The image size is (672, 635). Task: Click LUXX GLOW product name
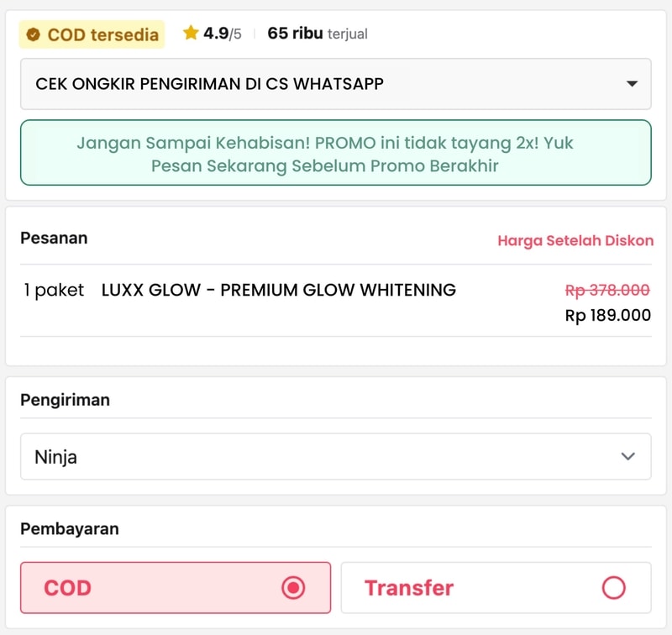point(279,290)
